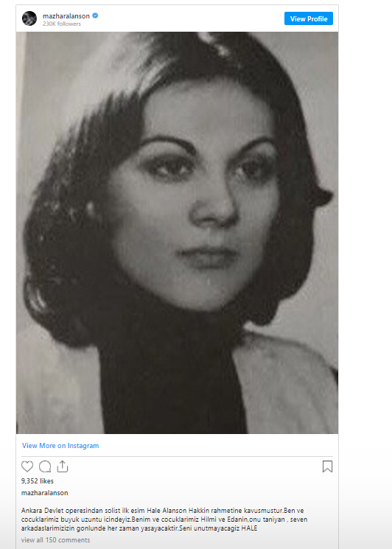Share the post using the upload arrow icon
Viewport: 392px width, 549px height.
[x=63, y=466]
